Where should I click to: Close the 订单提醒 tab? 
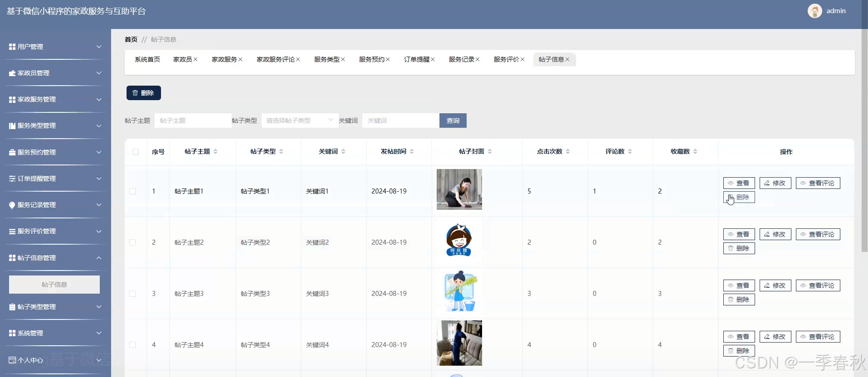(x=433, y=59)
